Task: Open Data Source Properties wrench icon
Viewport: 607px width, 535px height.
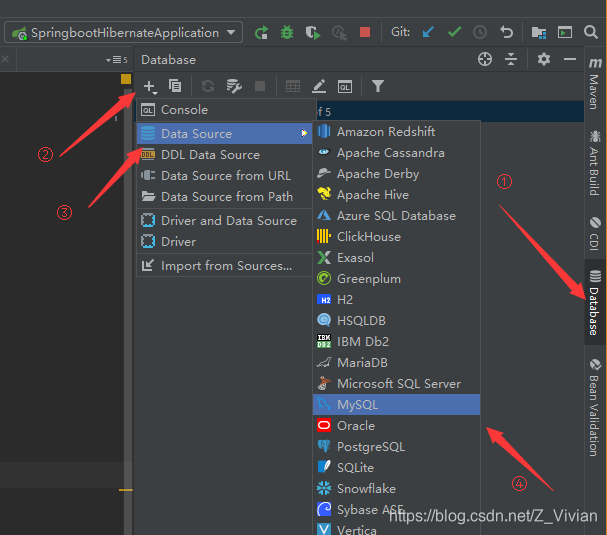Action: tap(234, 86)
